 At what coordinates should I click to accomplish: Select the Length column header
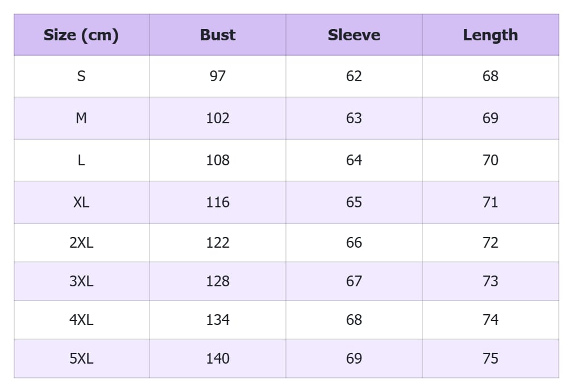click(x=490, y=35)
